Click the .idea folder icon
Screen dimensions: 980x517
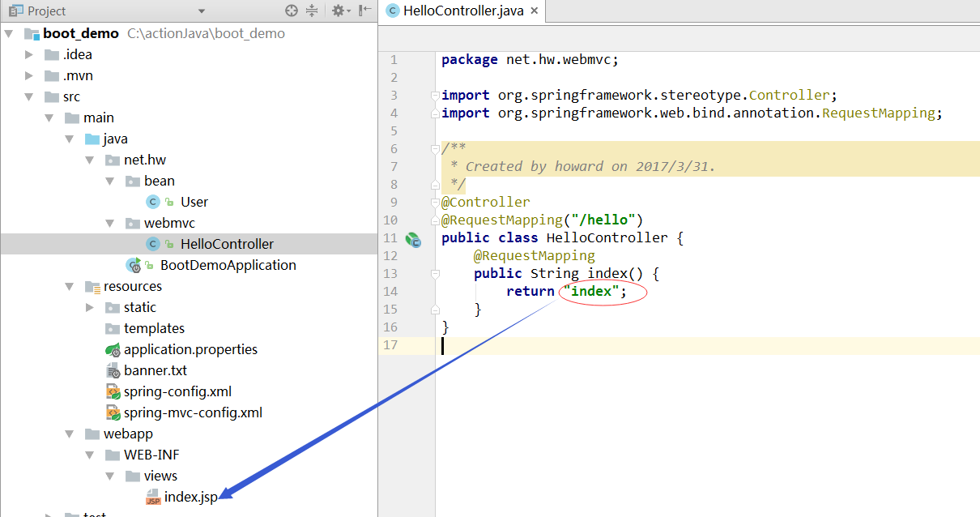pos(52,54)
